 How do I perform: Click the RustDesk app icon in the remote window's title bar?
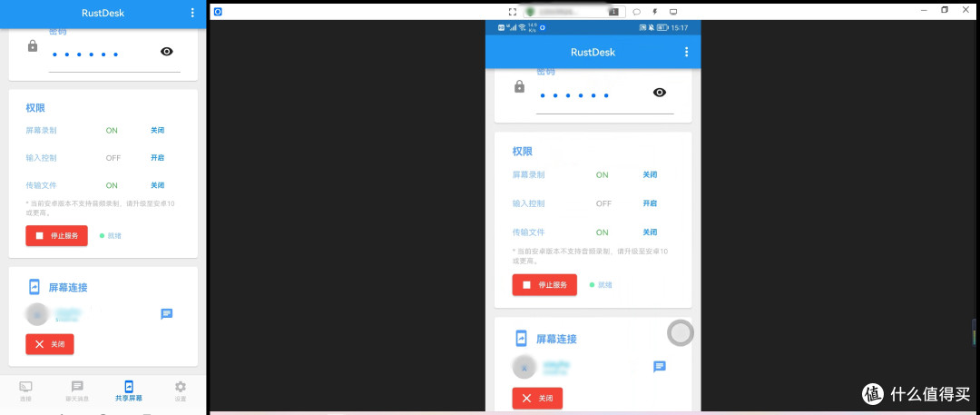pos(218,11)
